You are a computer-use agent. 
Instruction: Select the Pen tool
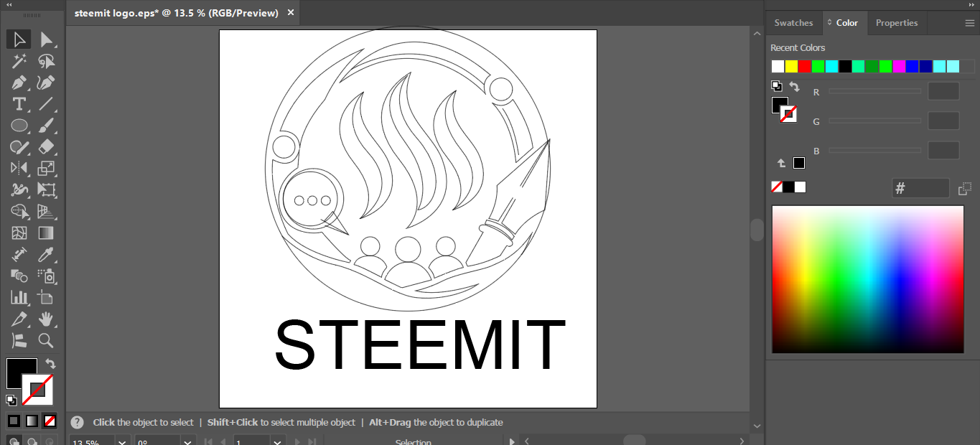pyautogui.click(x=19, y=83)
